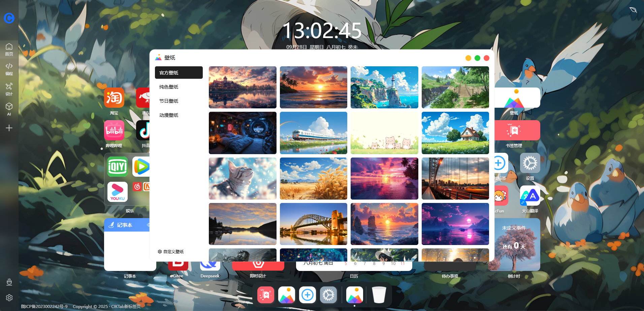Open the Taobao app icon

[114, 98]
